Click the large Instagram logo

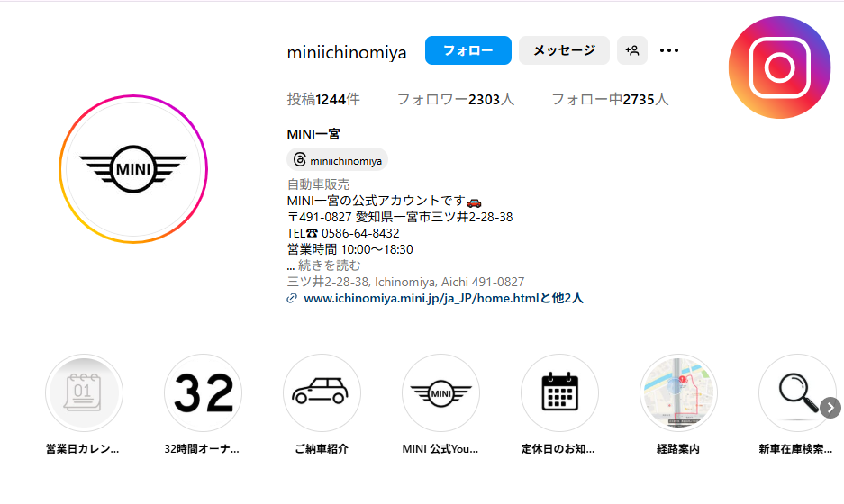(x=779, y=67)
